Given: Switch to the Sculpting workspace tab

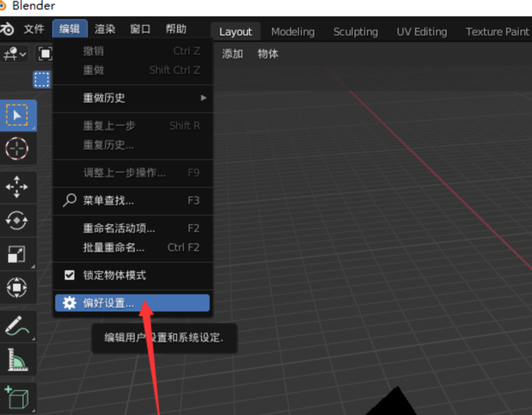Looking at the screenshot, I should 355,32.
